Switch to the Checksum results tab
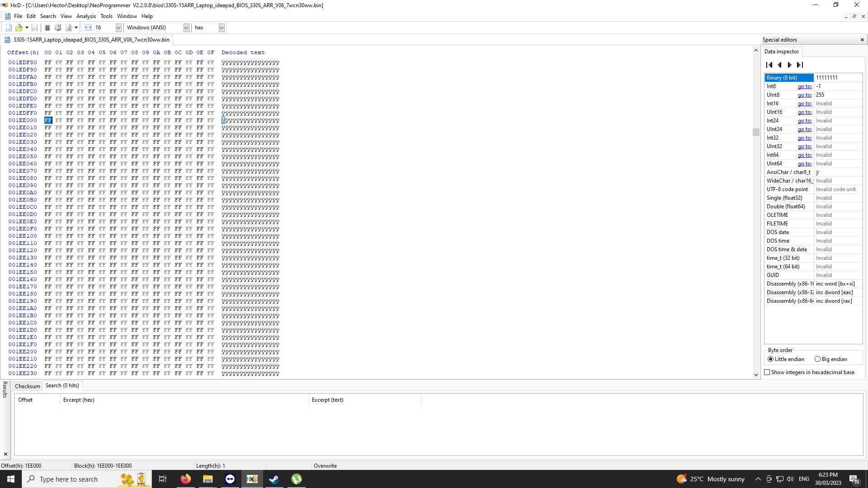Viewport: 868px width, 488px height. click(x=28, y=386)
